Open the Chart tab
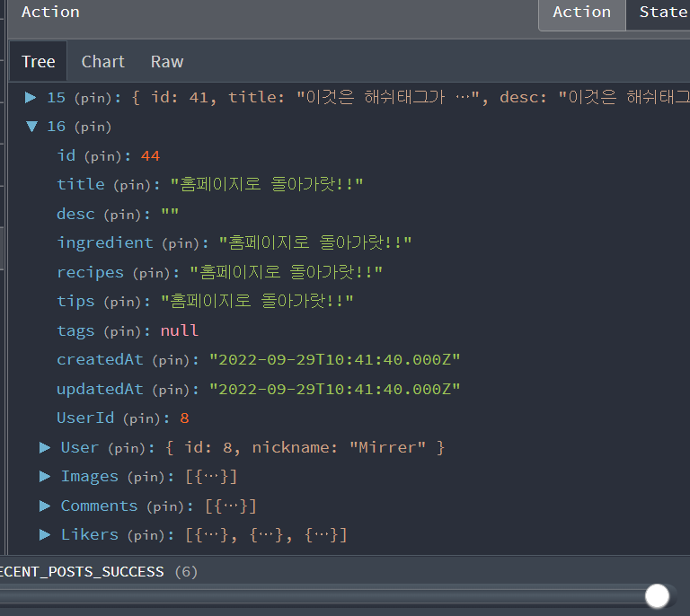This screenshot has width=690, height=616. [103, 62]
